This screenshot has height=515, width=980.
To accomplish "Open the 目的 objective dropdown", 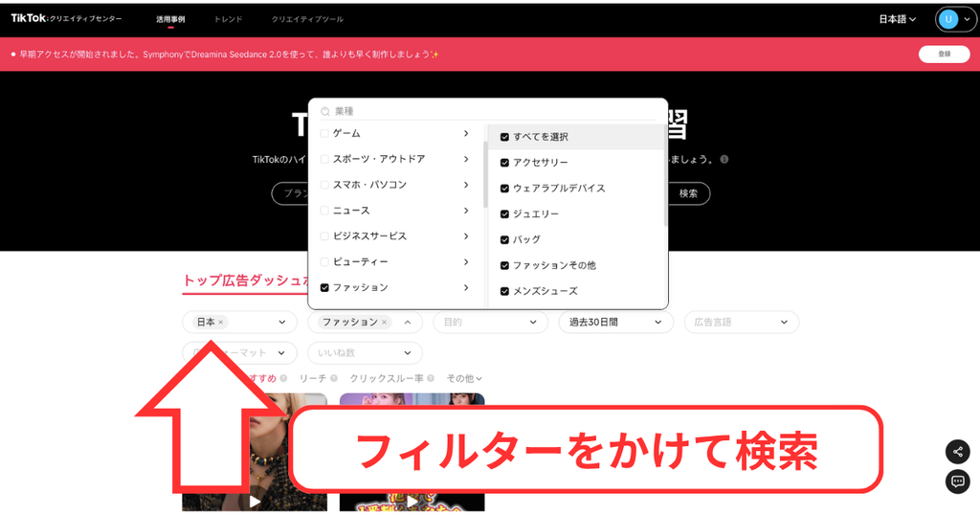I will (491, 322).
